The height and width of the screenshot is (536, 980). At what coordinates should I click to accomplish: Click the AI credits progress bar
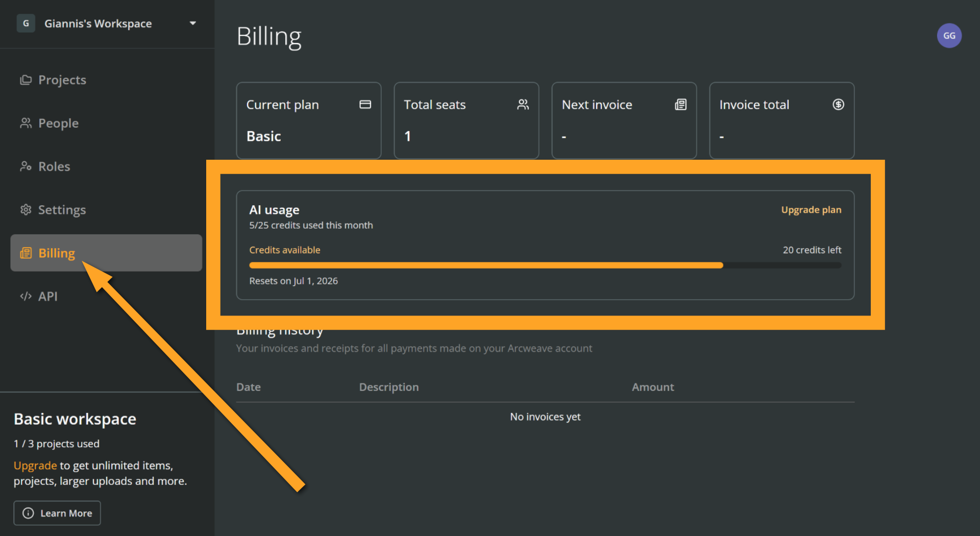click(x=545, y=265)
